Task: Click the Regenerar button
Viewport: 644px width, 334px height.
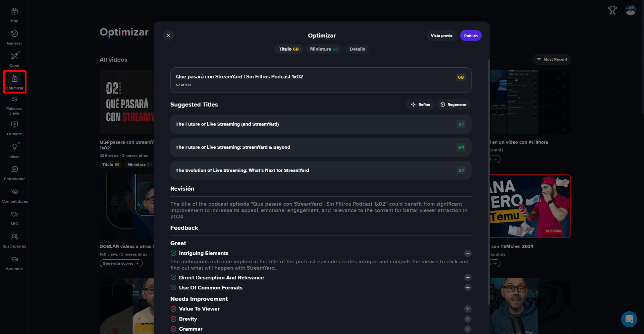Action: pyautogui.click(x=453, y=105)
